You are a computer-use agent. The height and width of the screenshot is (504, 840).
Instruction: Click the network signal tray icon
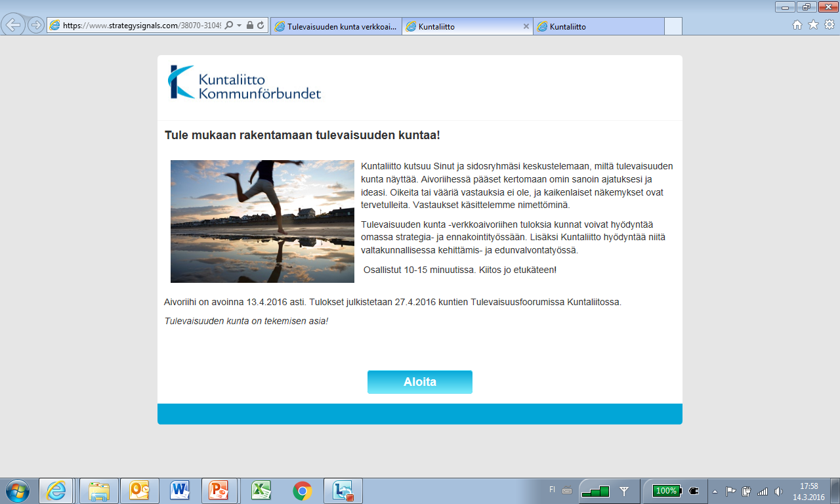click(763, 491)
